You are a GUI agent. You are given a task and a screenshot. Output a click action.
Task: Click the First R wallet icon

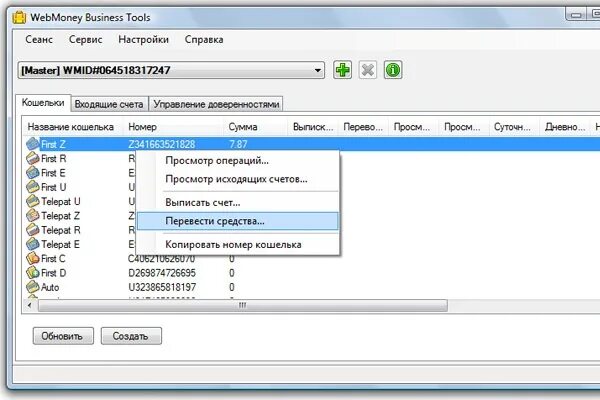(x=33, y=158)
